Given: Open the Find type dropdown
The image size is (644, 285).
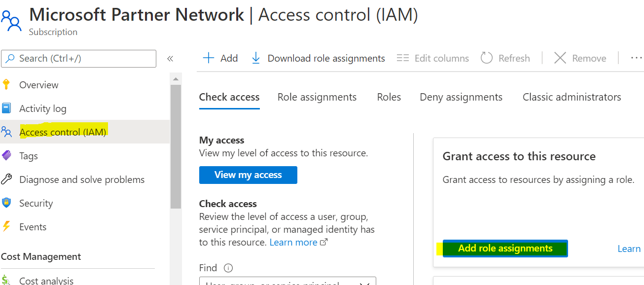Looking at the screenshot, I should coord(287,281).
